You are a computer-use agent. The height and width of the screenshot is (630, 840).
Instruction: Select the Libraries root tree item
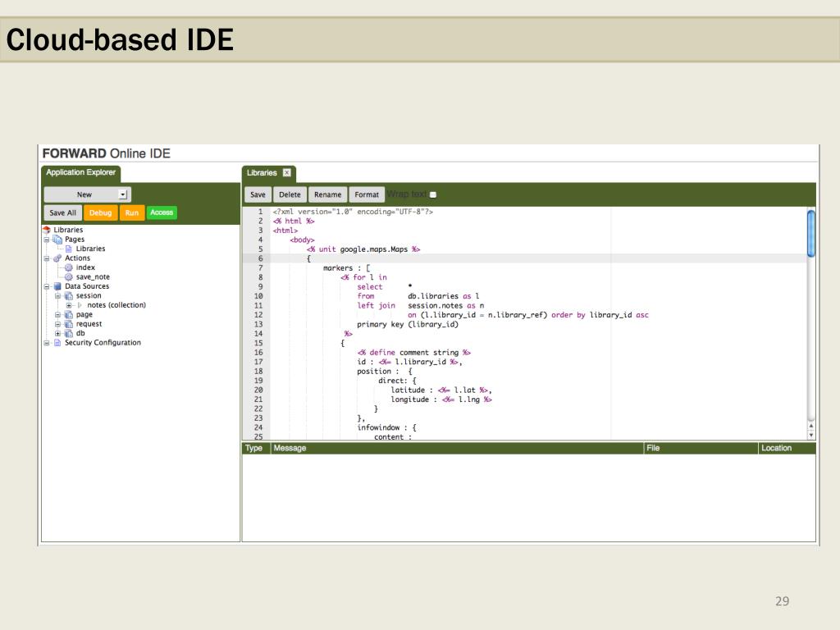click(68, 230)
